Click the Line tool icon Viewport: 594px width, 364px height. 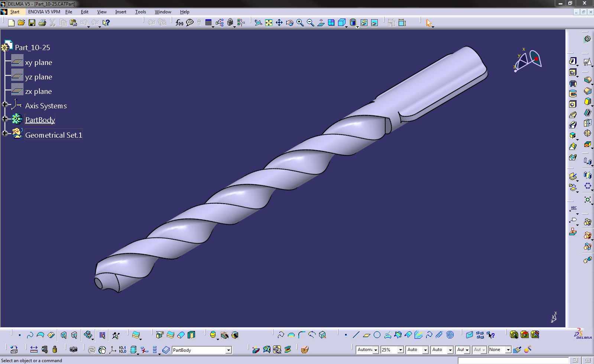pos(356,335)
